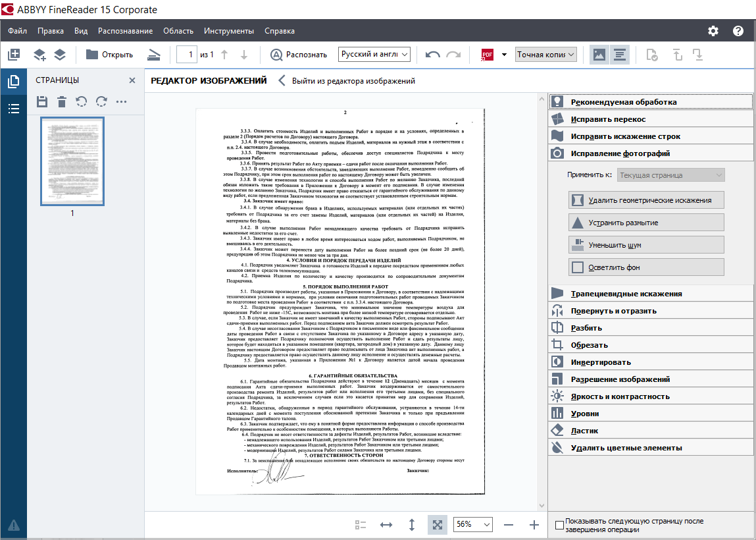The image size is (756, 540).
Task: Open the Распознавание menu
Action: pos(126,31)
